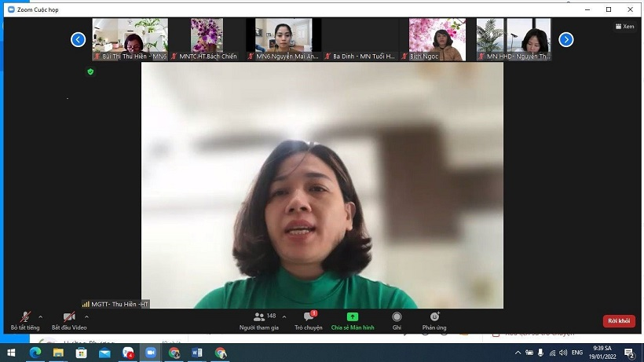
Task: Open the Xem view layout menu
Action: click(x=624, y=26)
